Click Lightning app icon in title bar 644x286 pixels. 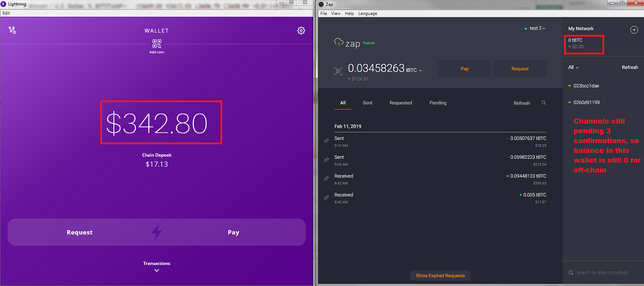point(4,4)
